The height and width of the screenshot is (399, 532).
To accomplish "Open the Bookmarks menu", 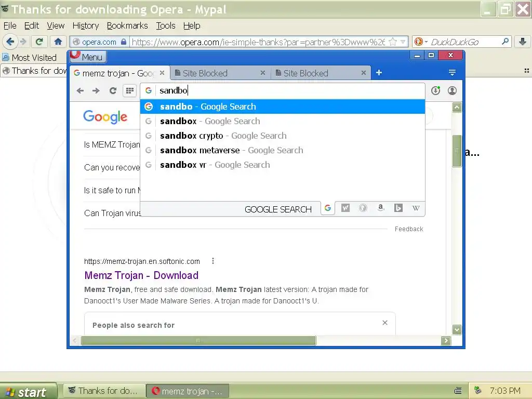I will 127,26.
